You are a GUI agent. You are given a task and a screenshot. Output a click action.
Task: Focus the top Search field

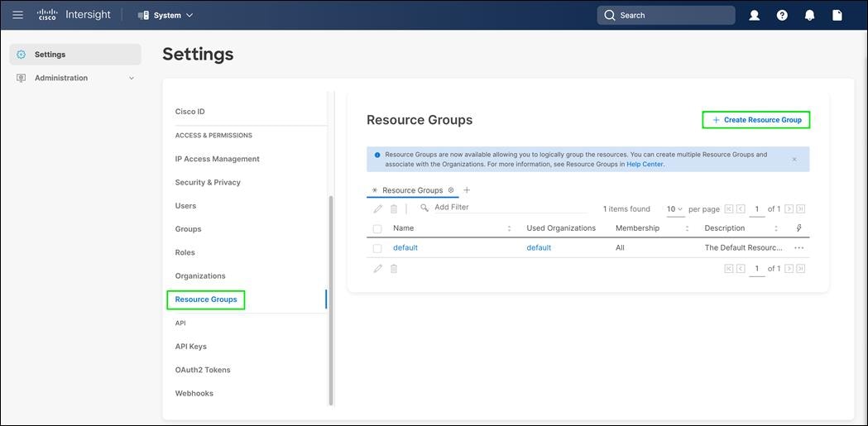tap(666, 16)
